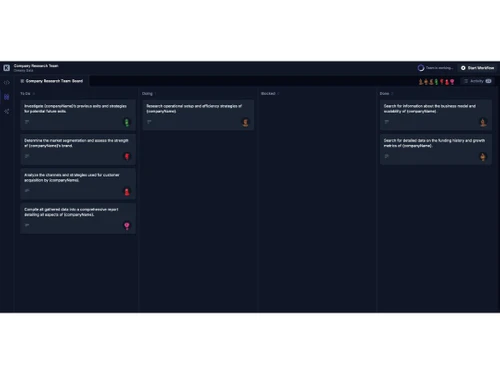The height and width of the screenshot is (375, 500).
Task: Open the Investigate previous exits task card
Action: click(x=78, y=115)
